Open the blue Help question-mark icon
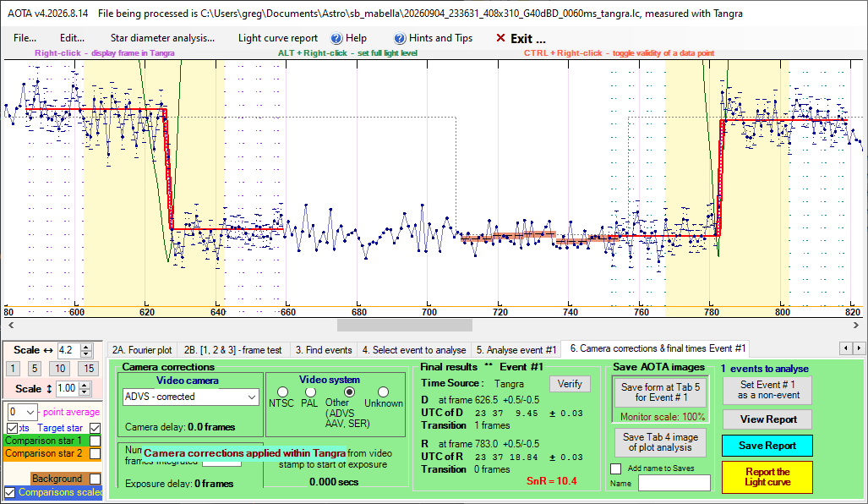This screenshot has height=504, width=868. click(336, 38)
